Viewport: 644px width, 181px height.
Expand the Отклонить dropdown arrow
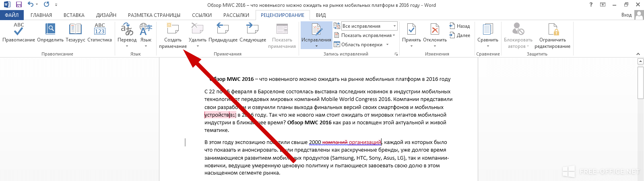point(435,46)
